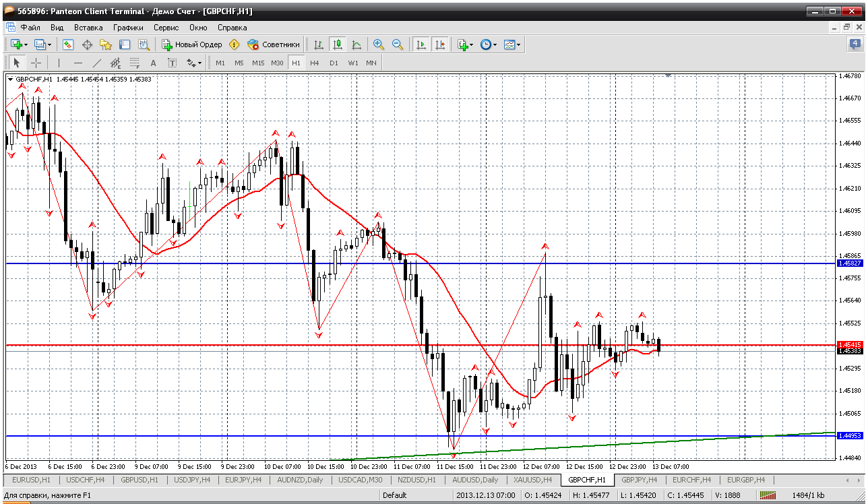Open the Terminal window icon

[125, 44]
